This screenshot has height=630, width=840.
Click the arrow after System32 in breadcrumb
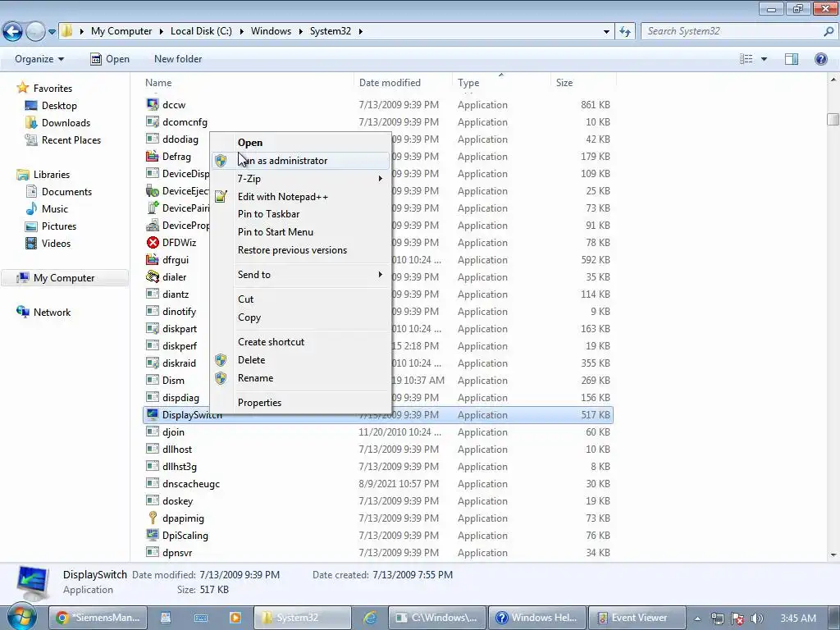(361, 31)
